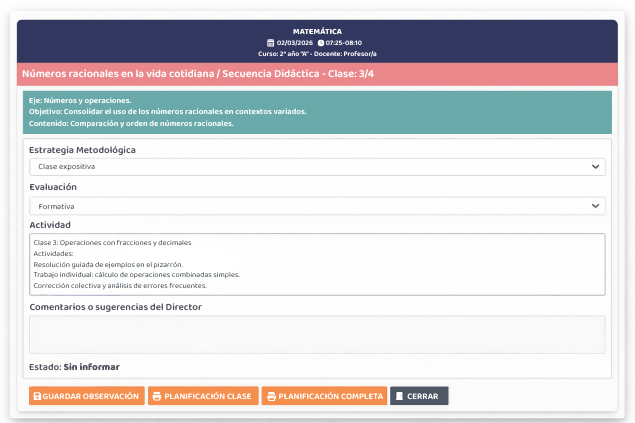635x423 pixels.
Task: Save the observation with Guardar Observación
Action: coord(87,396)
